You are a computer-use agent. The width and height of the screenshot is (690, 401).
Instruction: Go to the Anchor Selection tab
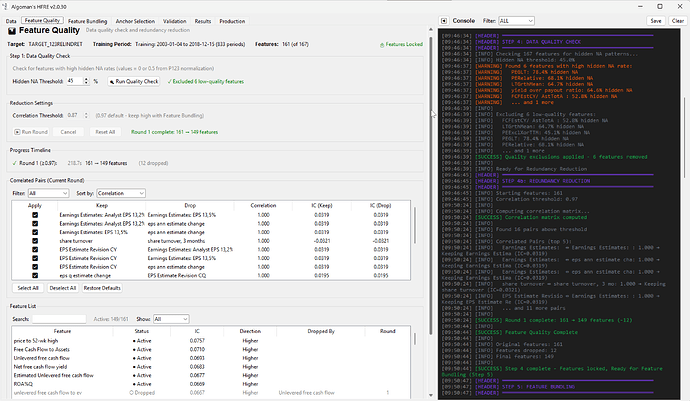[x=135, y=21]
